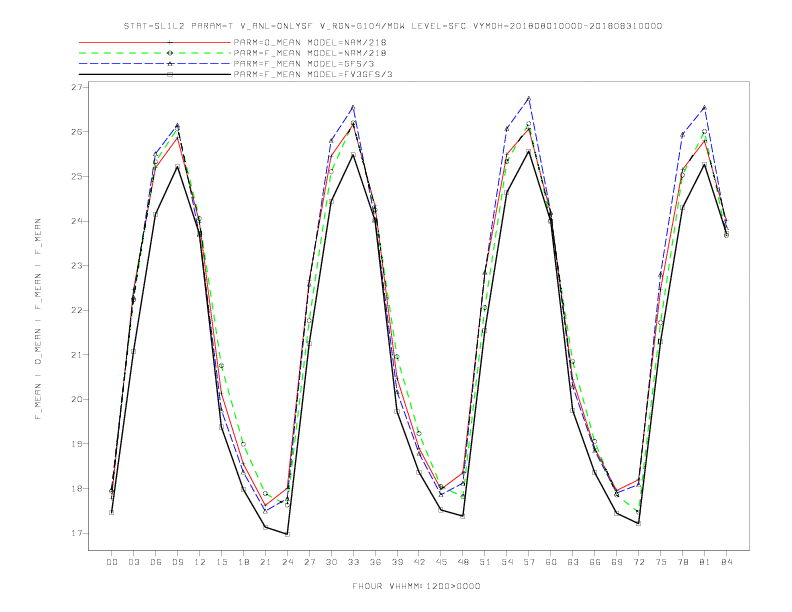Click X-axis tick label 78

[x=683, y=562]
